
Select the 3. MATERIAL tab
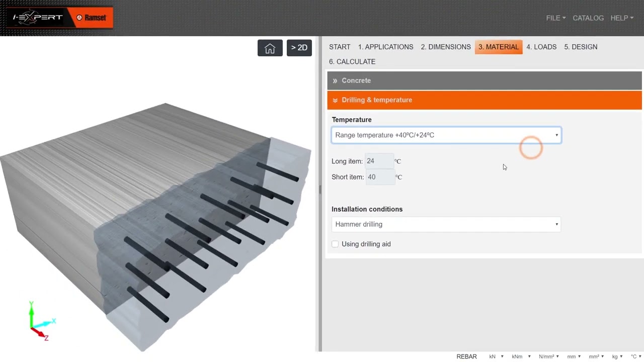[499, 47]
